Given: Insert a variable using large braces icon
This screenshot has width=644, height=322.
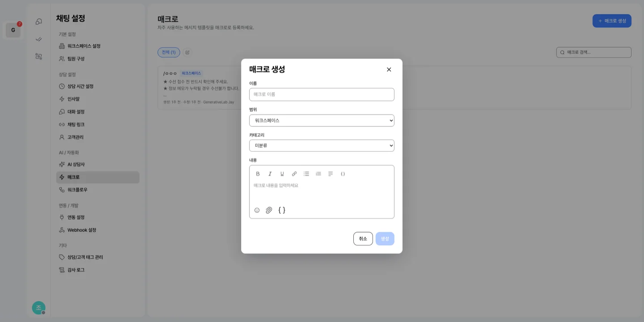Looking at the screenshot, I should tap(282, 210).
